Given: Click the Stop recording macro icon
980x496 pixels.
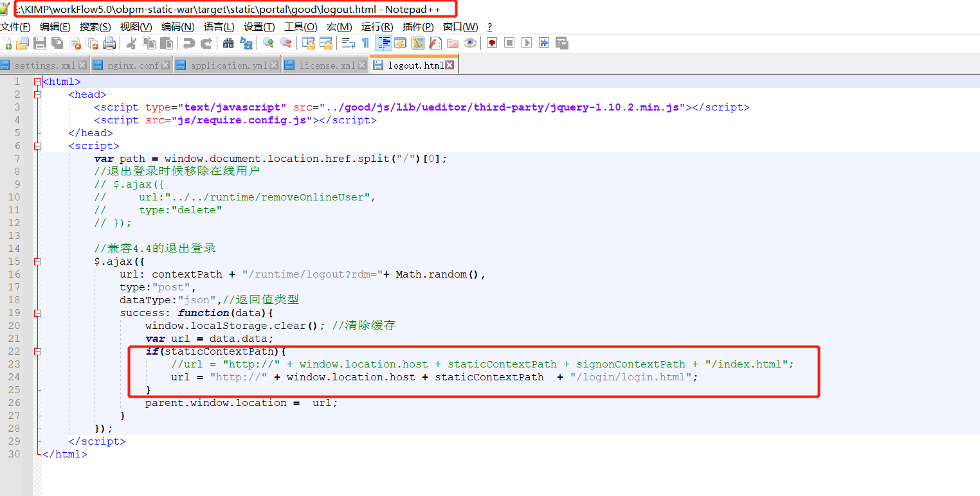Looking at the screenshot, I should [509, 43].
